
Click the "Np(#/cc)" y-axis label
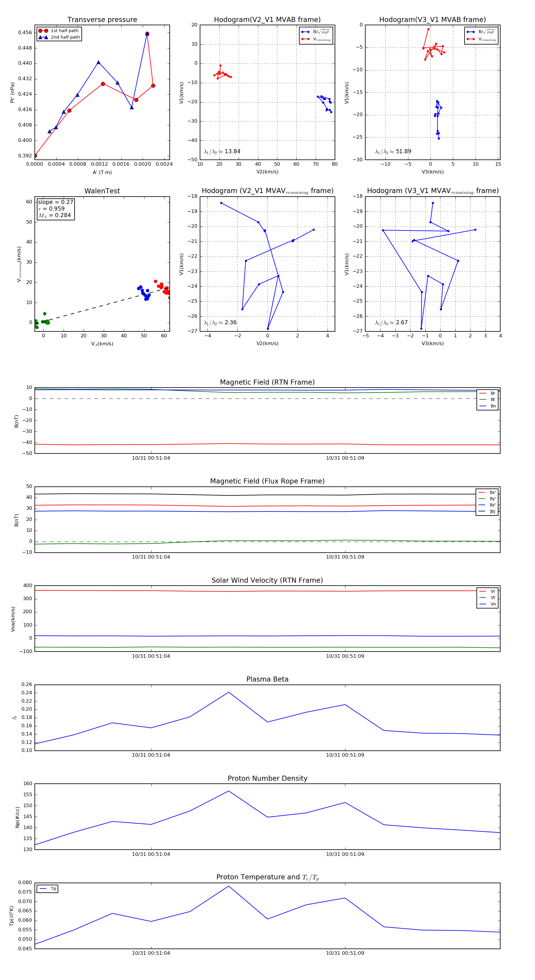17,817
